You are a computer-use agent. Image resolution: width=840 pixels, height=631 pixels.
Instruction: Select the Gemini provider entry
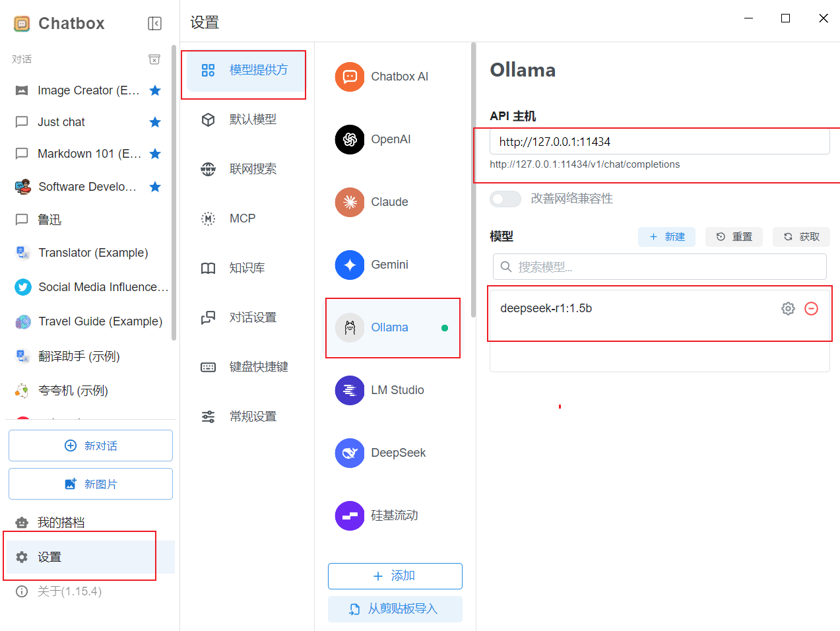pyautogui.click(x=395, y=265)
